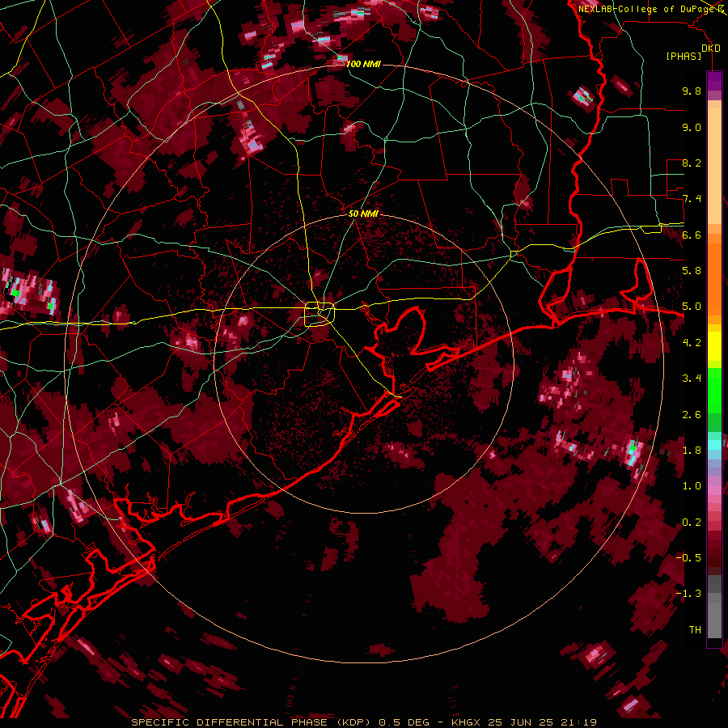Click the yellow Houston loop highway box
Screen dimensions: 728x728
point(320,315)
